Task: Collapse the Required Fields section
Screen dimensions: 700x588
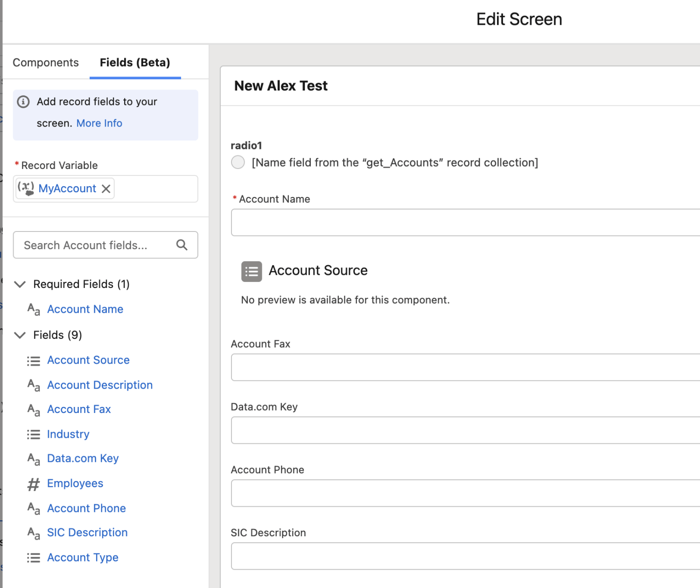Action: click(x=20, y=284)
